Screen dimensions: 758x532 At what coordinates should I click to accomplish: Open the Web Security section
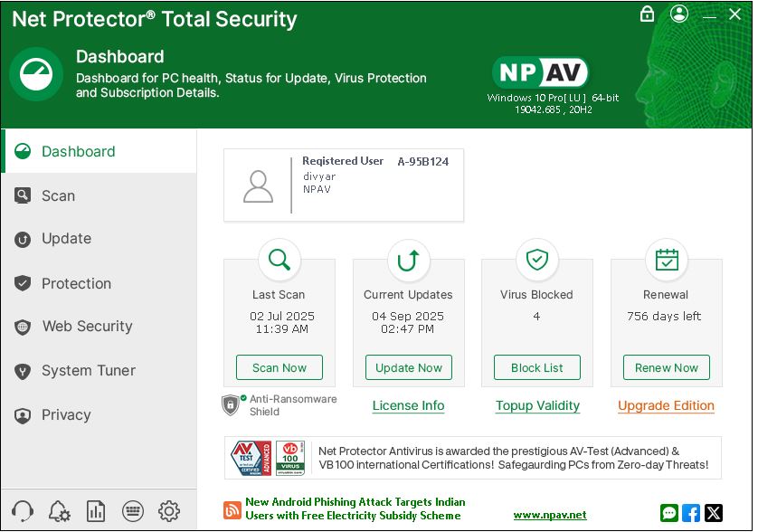click(x=87, y=327)
